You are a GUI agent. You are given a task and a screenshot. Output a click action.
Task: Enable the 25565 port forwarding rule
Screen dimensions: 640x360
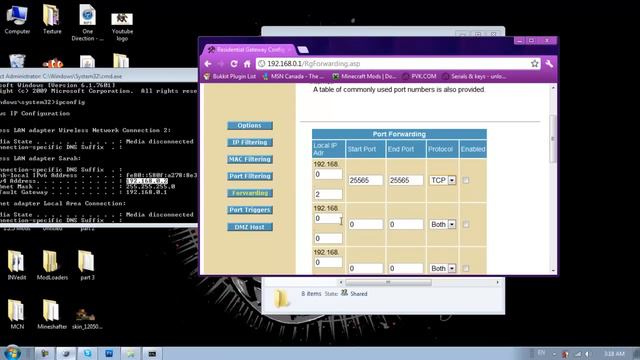[466, 180]
